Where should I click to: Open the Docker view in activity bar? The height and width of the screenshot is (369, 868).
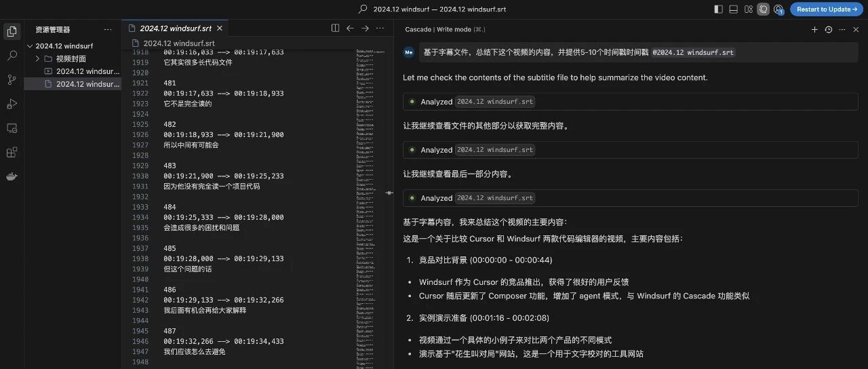pos(12,176)
